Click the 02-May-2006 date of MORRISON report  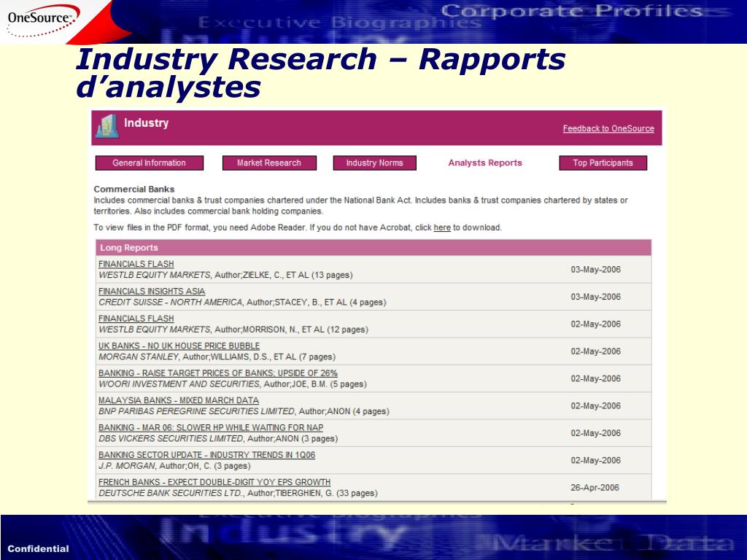click(595, 324)
